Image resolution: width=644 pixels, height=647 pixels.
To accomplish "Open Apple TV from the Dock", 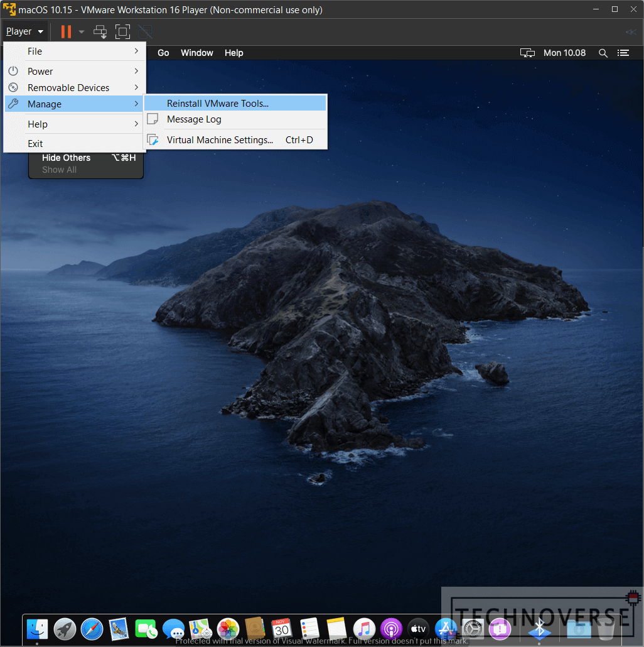I will pyautogui.click(x=419, y=629).
